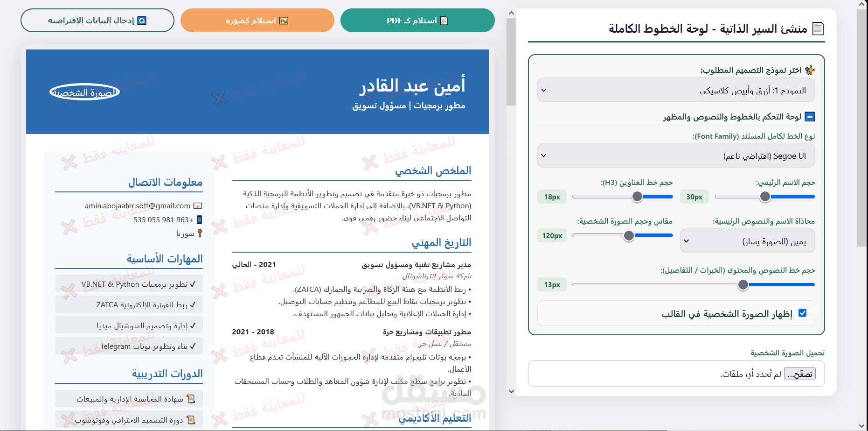The image size is (868, 431).
Task: Click the checkmark beside بناء وتطوير بوتات Telegram
Action: 193,346
